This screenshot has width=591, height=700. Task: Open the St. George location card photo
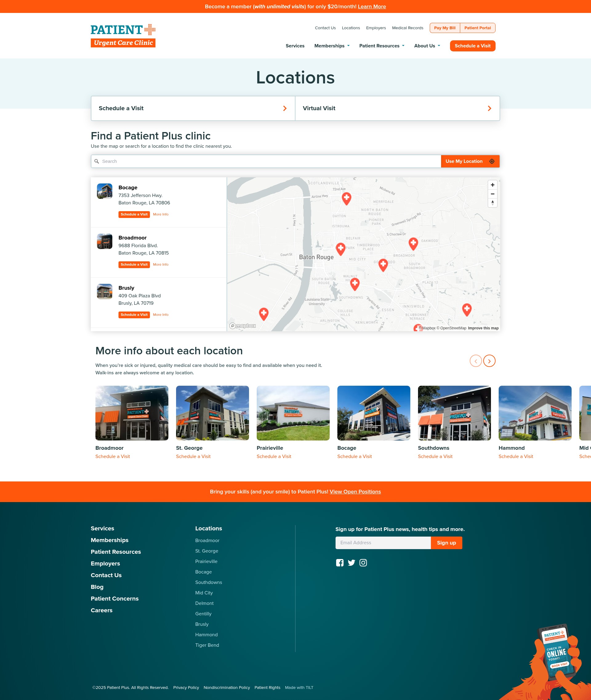click(212, 413)
